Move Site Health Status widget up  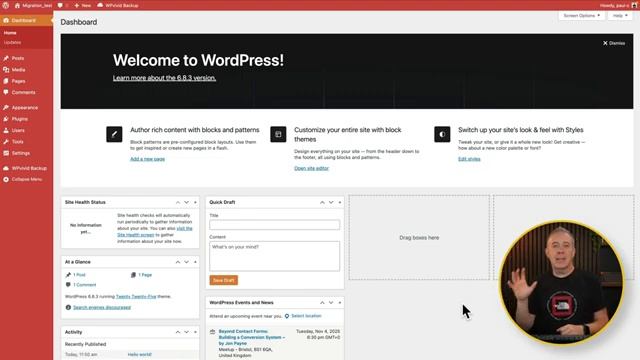coord(178,202)
